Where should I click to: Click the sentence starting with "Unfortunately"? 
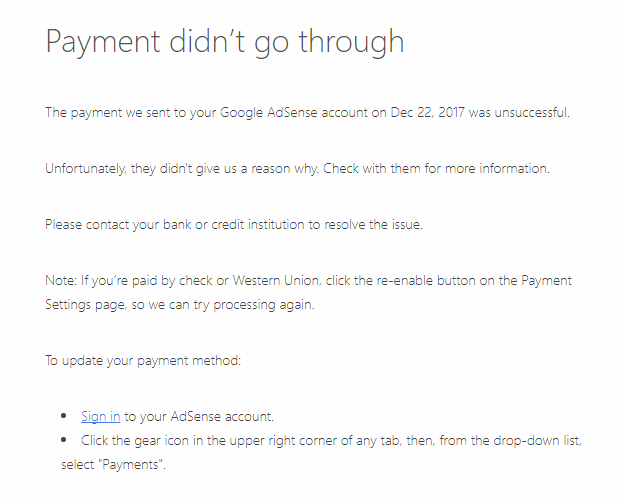pos(182,169)
